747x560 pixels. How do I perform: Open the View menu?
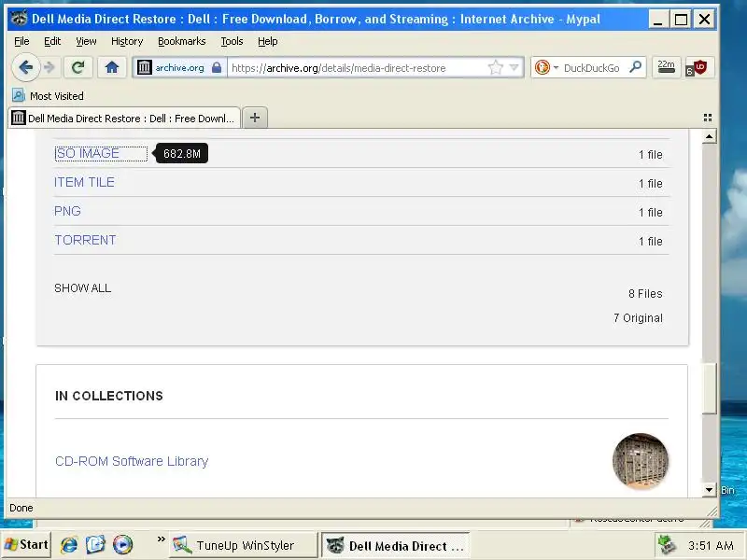(x=86, y=41)
